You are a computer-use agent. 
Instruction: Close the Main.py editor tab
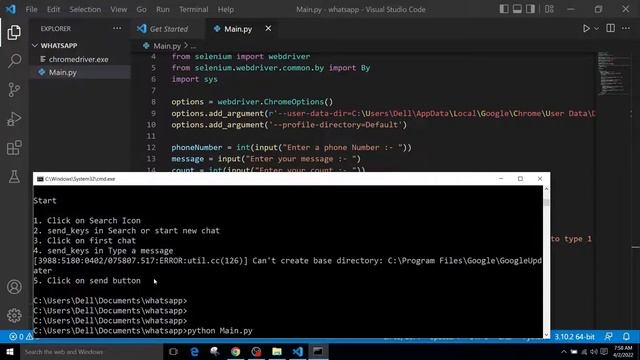(x=268, y=28)
